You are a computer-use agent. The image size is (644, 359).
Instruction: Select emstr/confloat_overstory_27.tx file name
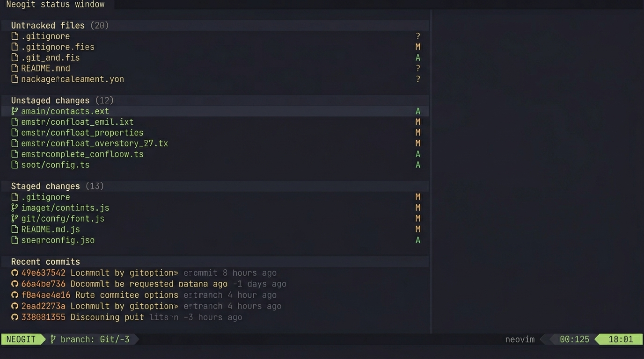[x=95, y=144]
